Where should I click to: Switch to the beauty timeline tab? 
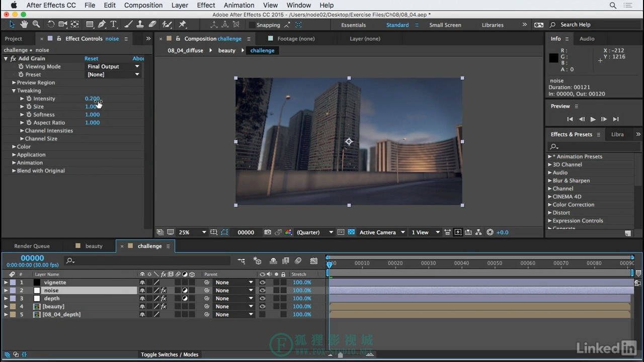click(94, 246)
